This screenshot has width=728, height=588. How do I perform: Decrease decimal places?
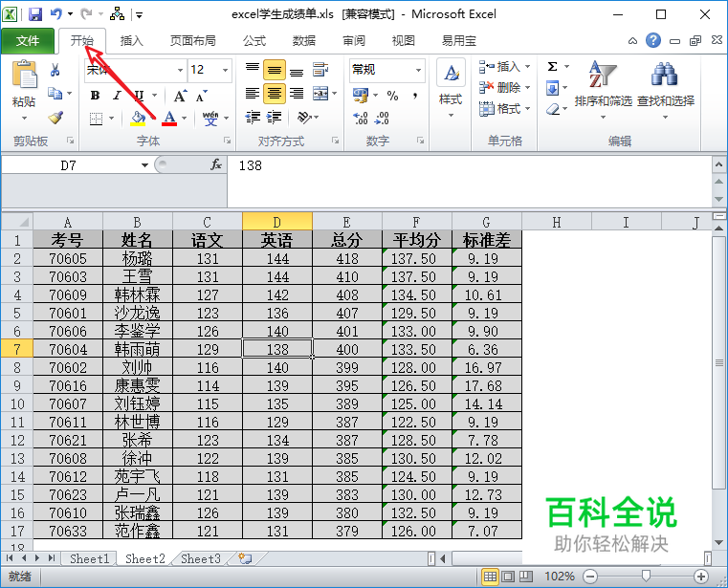(382, 119)
